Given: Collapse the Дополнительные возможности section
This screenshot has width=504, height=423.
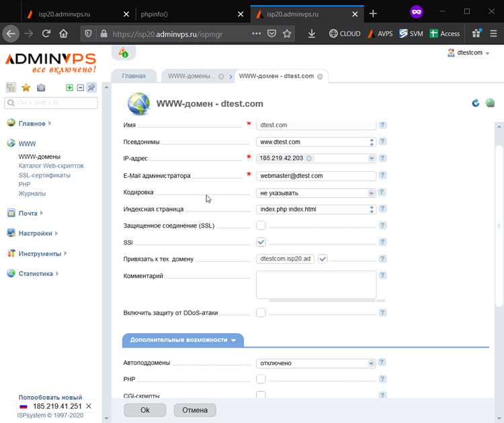Looking at the screenshot, I should coord(183,340).
